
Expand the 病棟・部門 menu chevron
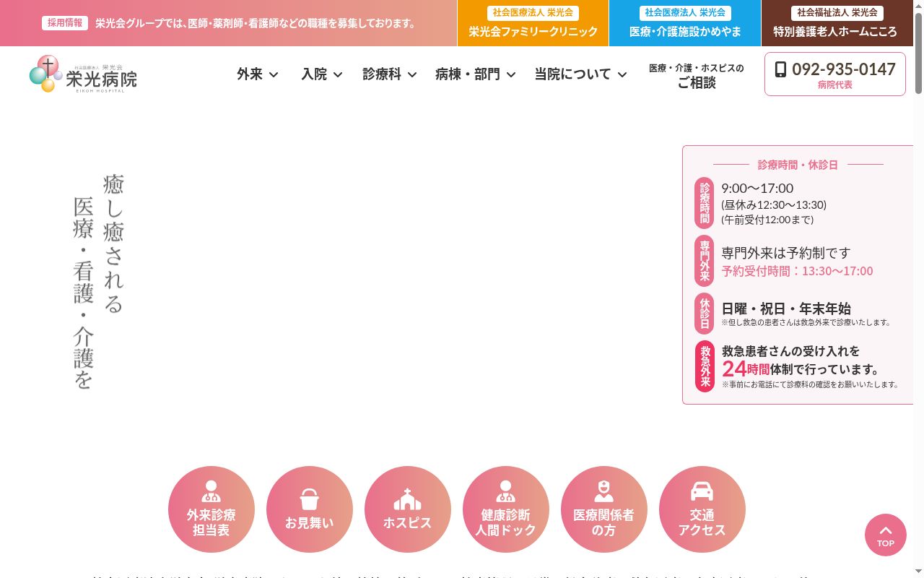click(x=511, y=74)
